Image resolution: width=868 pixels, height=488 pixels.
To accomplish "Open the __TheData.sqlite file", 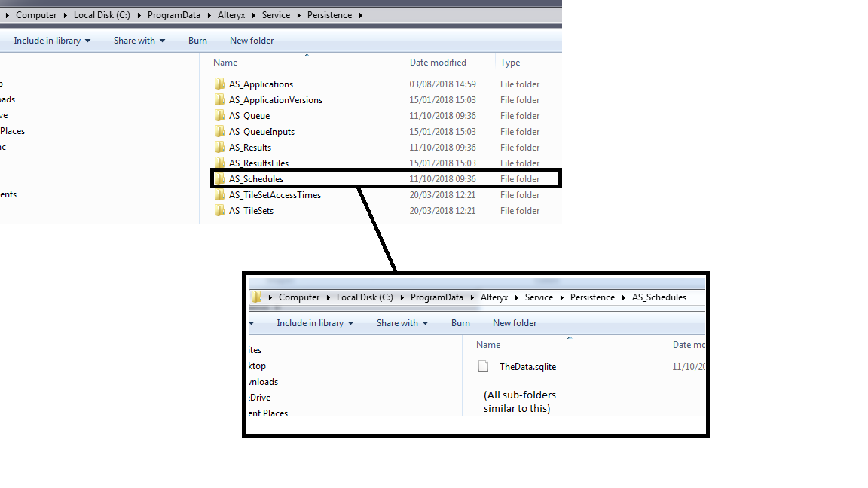I will (x=525, y=367).
